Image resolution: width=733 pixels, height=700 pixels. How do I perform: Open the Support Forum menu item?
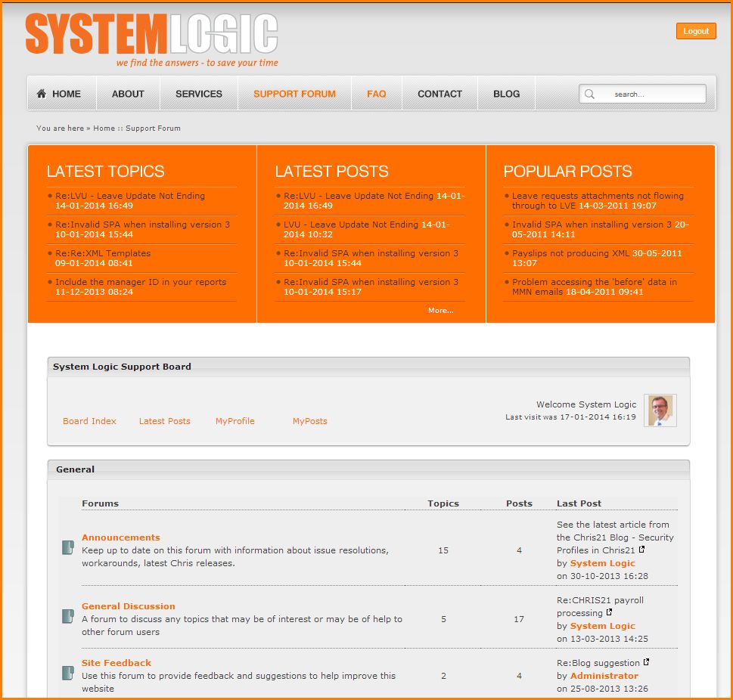coord(294,94)
